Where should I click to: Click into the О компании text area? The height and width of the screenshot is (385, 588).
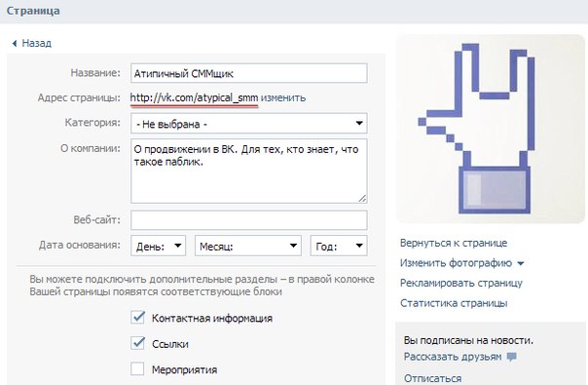[249, 172]
